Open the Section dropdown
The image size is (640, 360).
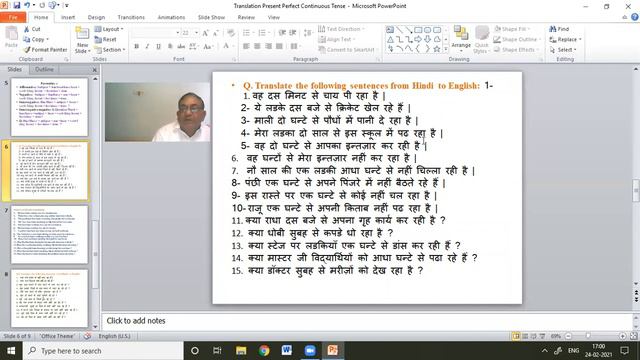[109, 49]
